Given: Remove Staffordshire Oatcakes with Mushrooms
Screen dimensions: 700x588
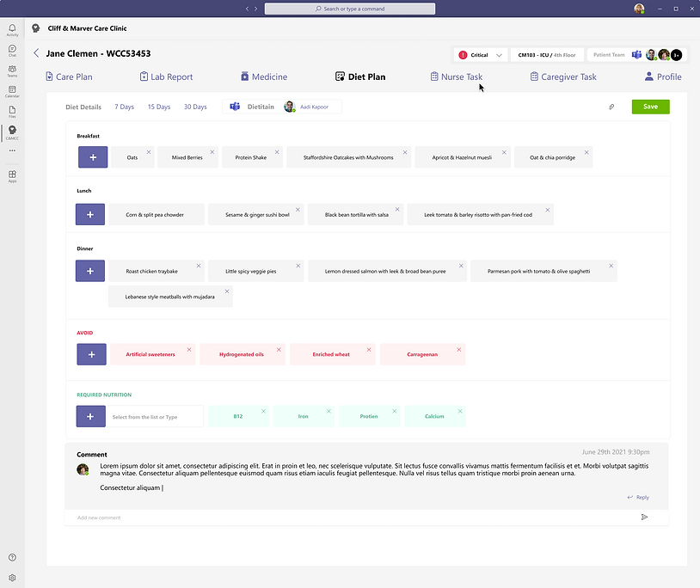Looking at the screenshot, I should [x=405, y=152].
